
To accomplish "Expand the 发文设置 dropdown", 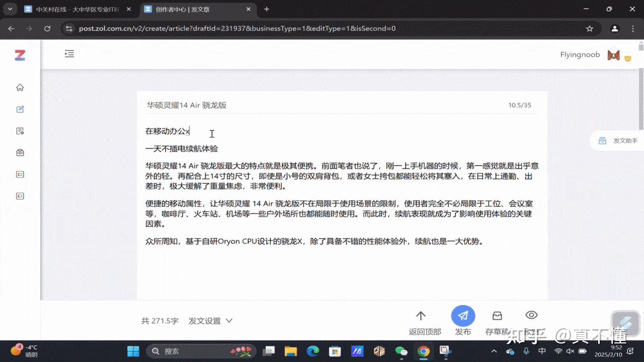I will point(210,321).
